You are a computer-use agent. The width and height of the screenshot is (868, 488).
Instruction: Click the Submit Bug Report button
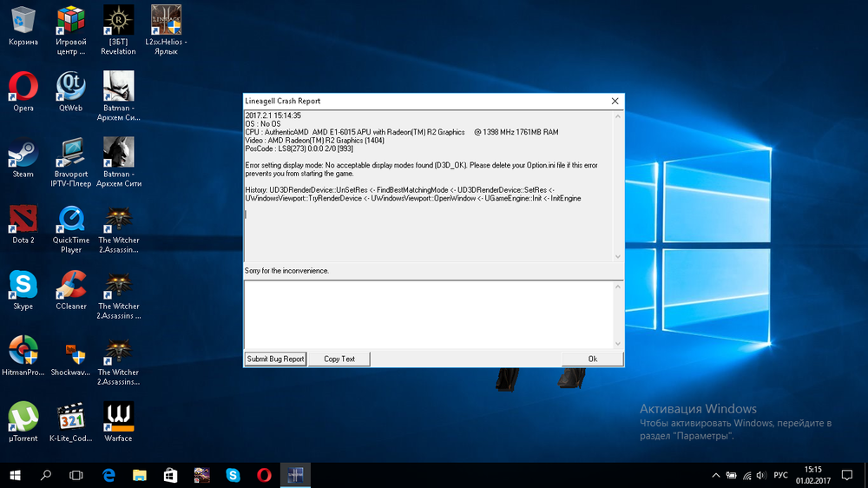pos(275,359)
